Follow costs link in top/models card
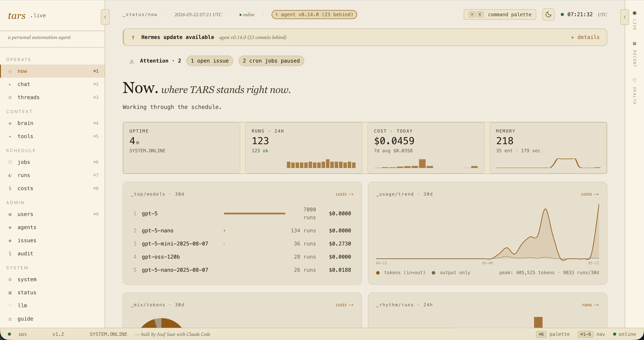Viewport: 644px width, 340px height. pos(345,194)
